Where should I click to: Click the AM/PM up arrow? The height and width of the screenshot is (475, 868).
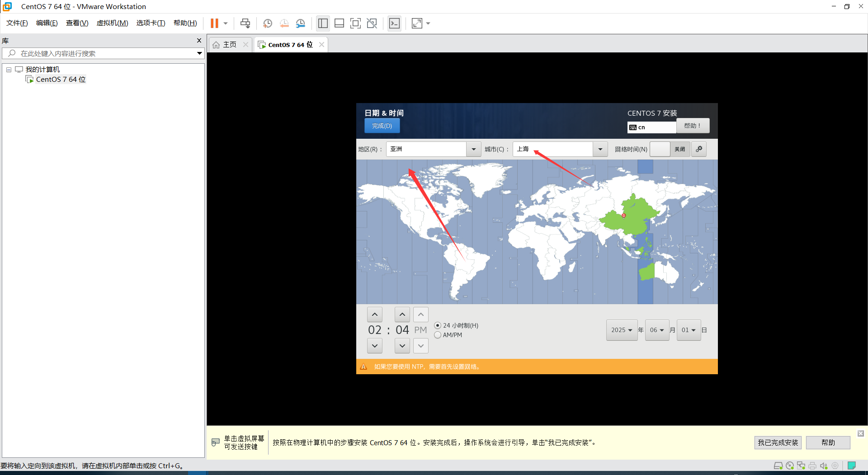point(421,315)
